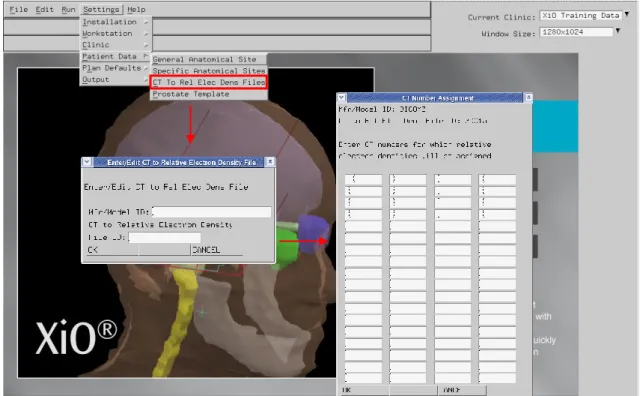Click the Settings menu
640x396 pixels.
coord(101,9)
